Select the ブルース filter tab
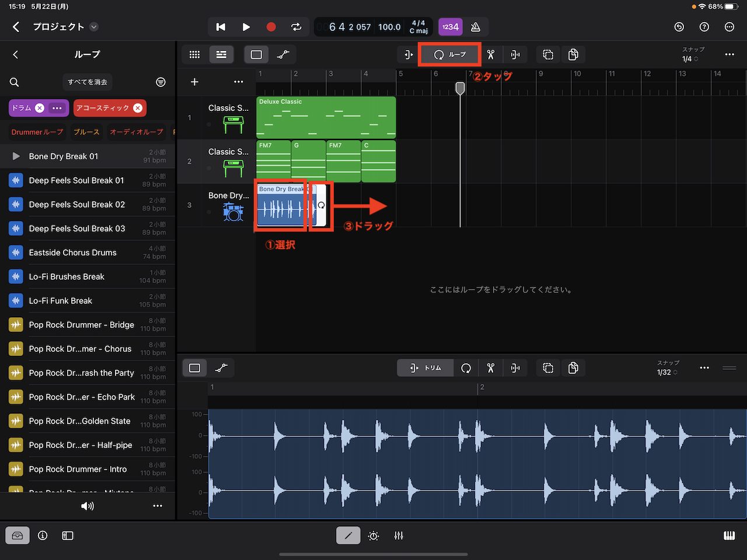 [x=86, y=132]
